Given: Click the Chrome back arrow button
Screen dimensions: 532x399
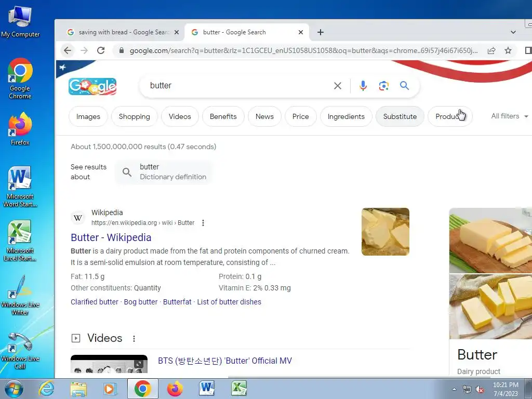Looking at the screenshot, I should tap(68, 50).
